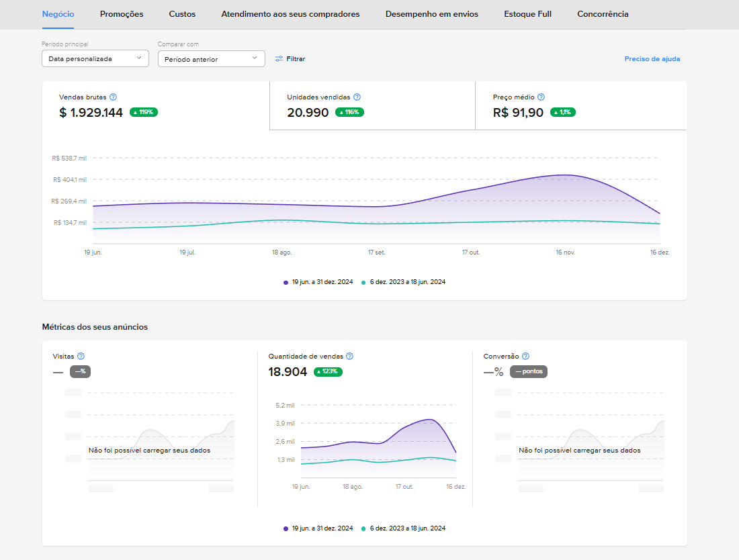The image size is (739, 560).
Task: Expand the Período anterior comparison dropdown
Action: pyautogui.click(x=211, y=59)
